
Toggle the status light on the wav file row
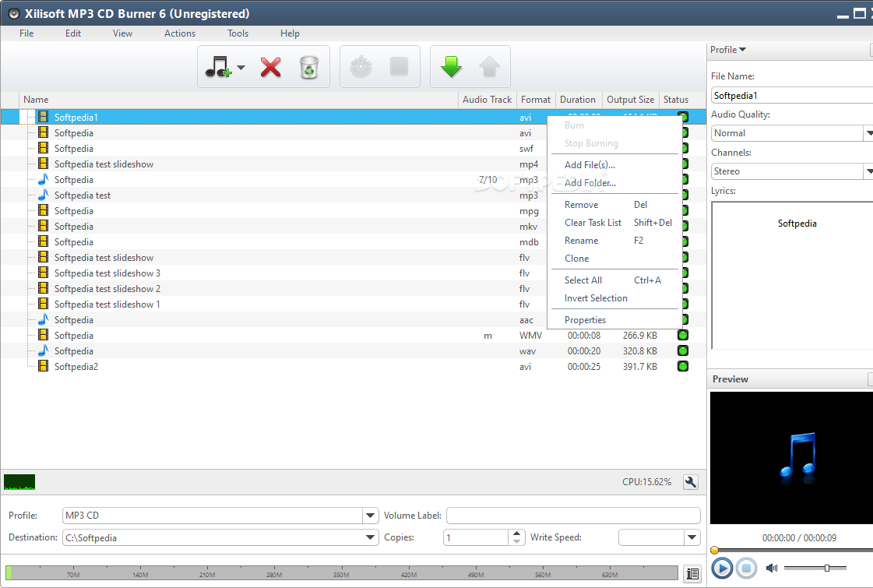682,350
